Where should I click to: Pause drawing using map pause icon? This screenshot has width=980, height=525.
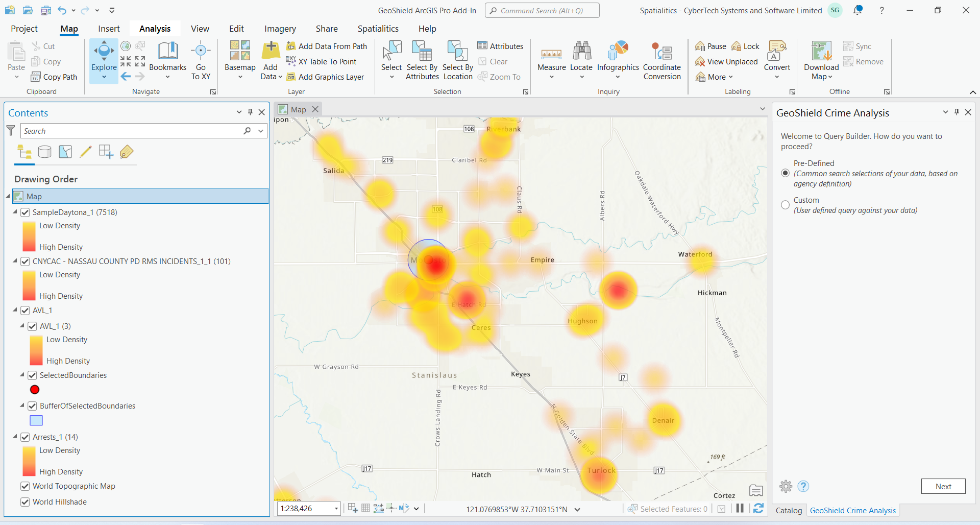click(740, 508)
